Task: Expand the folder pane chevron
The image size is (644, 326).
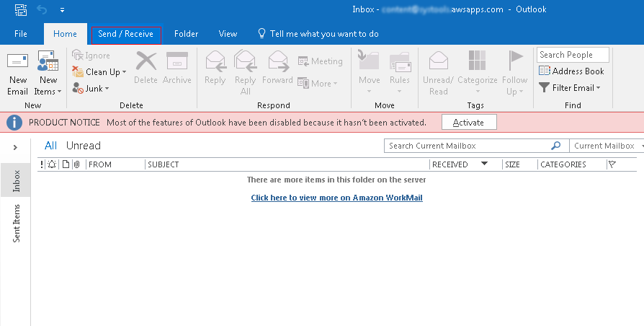Action: click(x=15, y=147)
